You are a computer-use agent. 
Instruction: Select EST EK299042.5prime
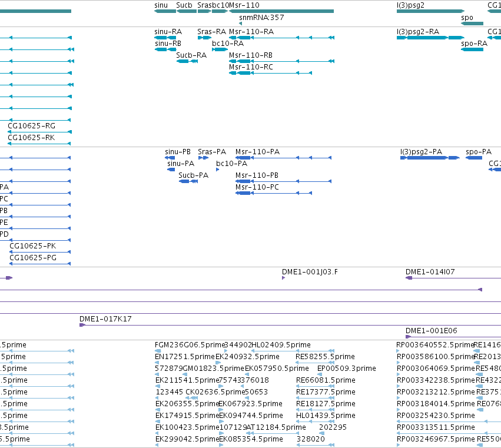(x=187, y=440)
